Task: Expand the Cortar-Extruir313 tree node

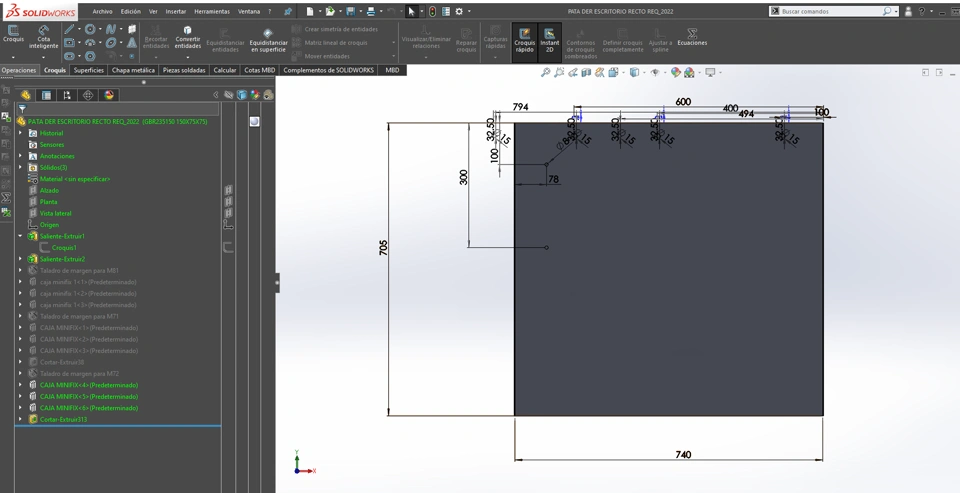Action: click(x=20, y=420)
